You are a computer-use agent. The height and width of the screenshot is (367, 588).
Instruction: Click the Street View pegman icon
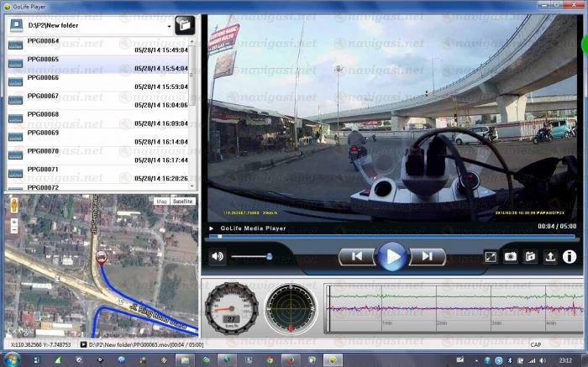point(13,205)
